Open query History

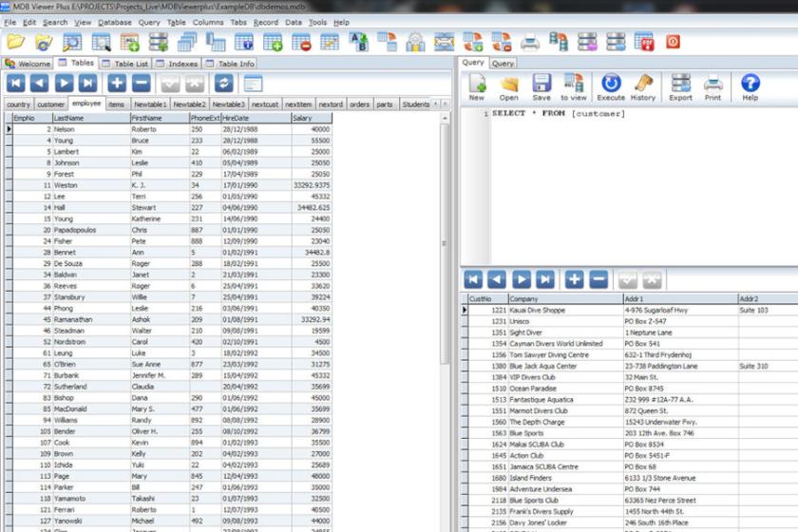[643, 87]
